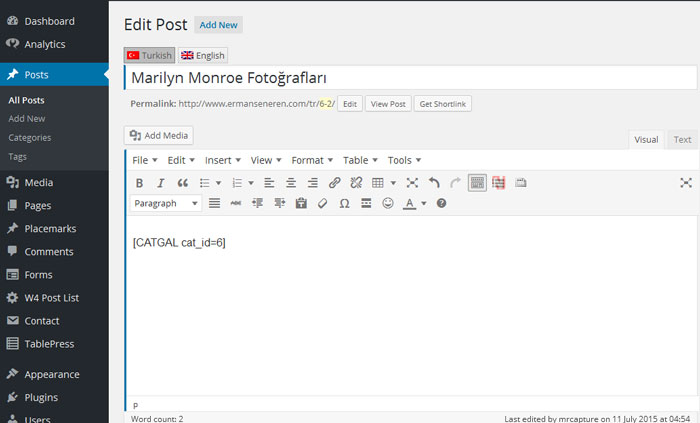Expand the text color picker arrow
The height and width of the screenshot is (423, 700).
point(424,203)
